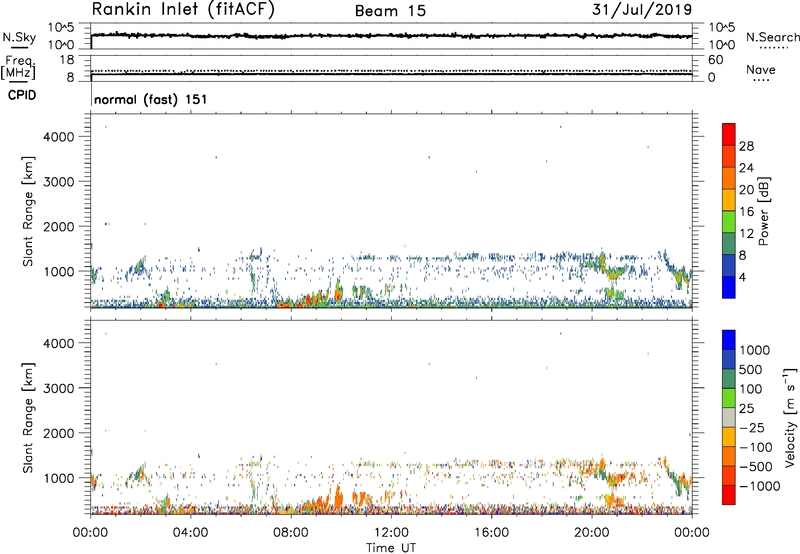Click the solid line sample under N.Sky
Viewport: 800px width, 554px height.
coord(19,48)
